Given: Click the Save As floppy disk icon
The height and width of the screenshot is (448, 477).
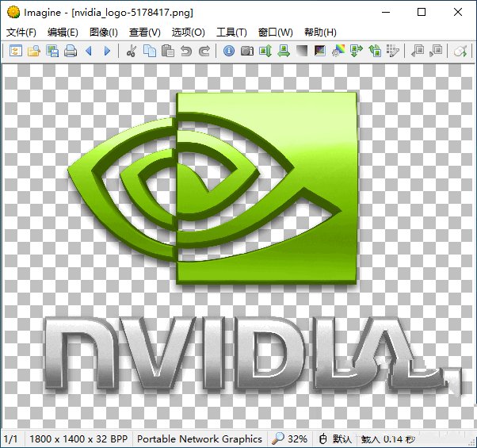Looking at the screenshot, I should [52, 51].
